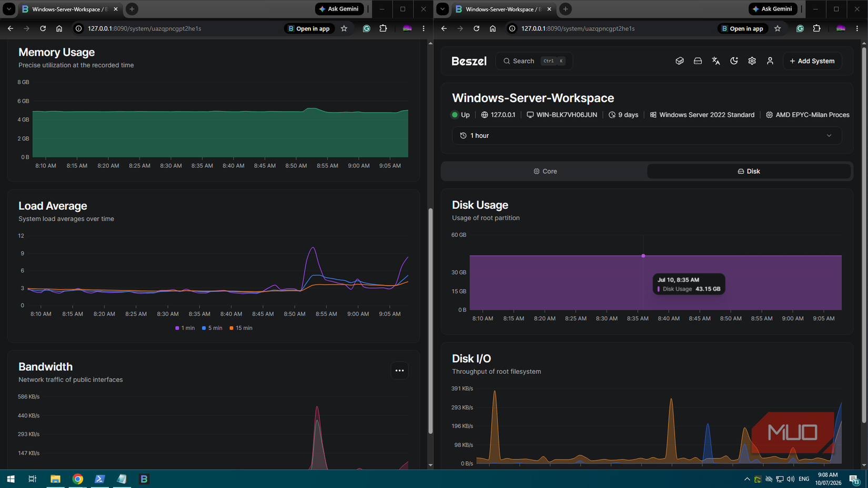Open Extensions puzzle icon in left window
Viewport: 868px width, 488px height.
383,28
